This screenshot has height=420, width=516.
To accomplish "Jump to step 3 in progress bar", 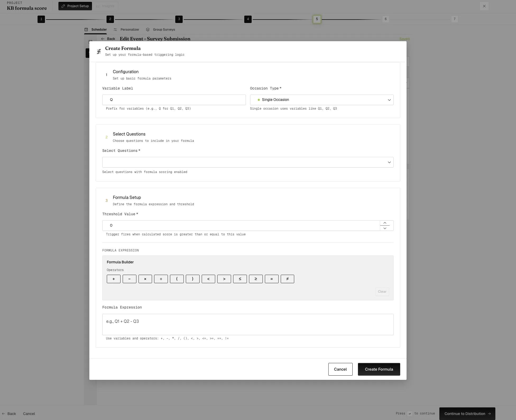I will (179, 19).
